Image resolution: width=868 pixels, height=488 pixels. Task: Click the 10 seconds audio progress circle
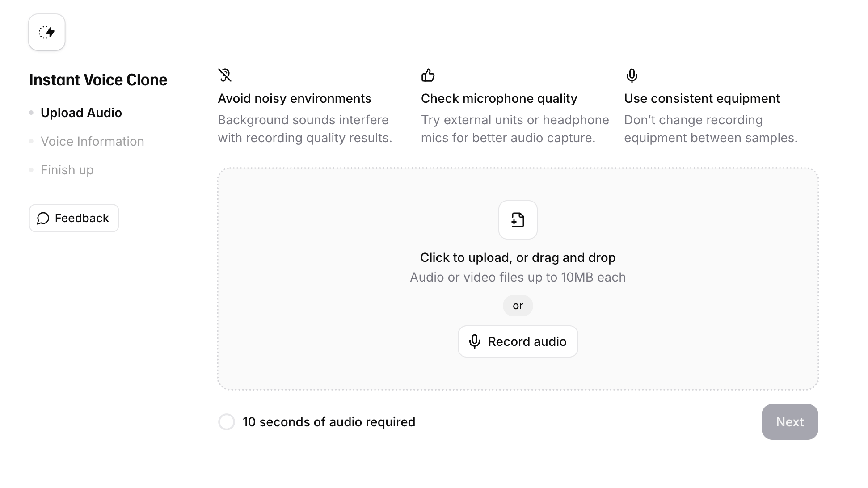tap(227, 422)
